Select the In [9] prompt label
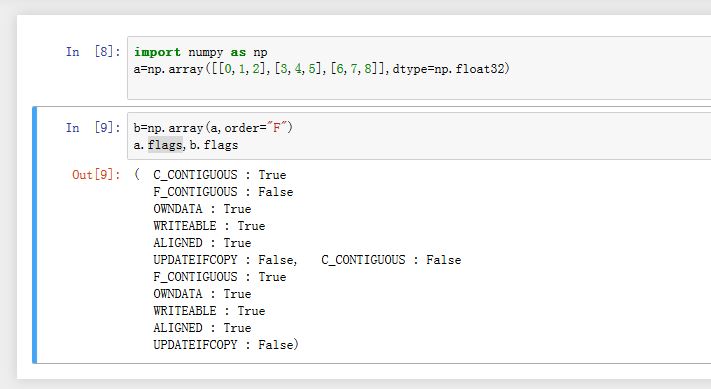711x389 pixels. (93, 127)
